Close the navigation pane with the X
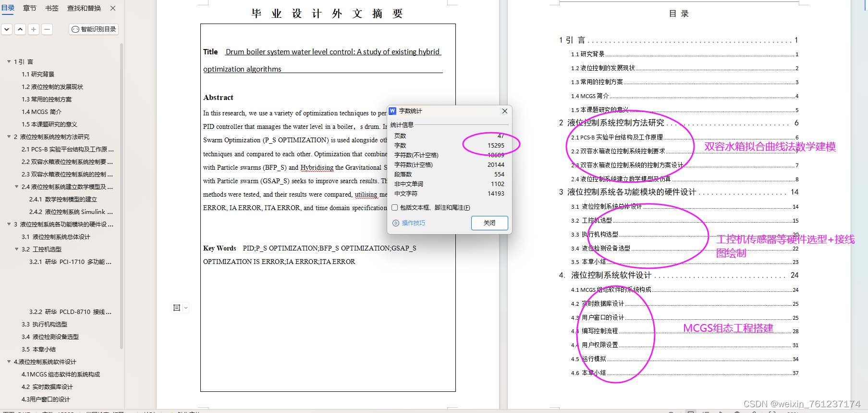Image resolution: width=868 pixels, height=413 pixels. pyautogui.click(x=113, y=8)
